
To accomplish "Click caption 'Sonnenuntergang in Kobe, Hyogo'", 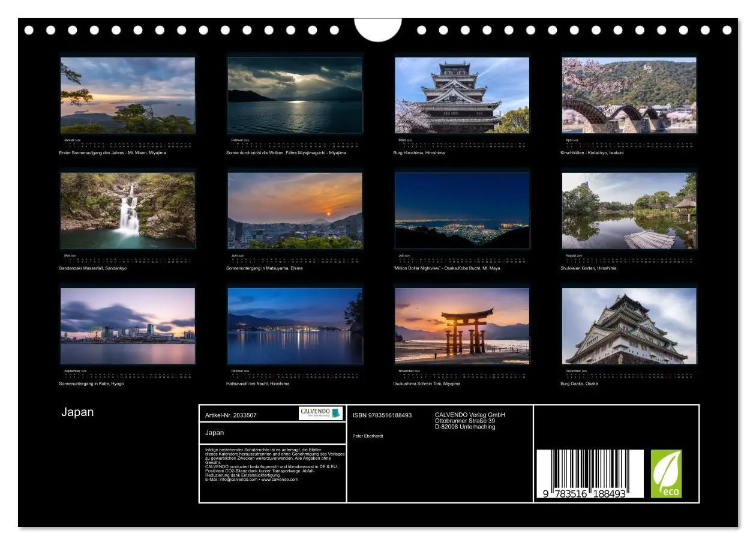I will coord(91,384).
